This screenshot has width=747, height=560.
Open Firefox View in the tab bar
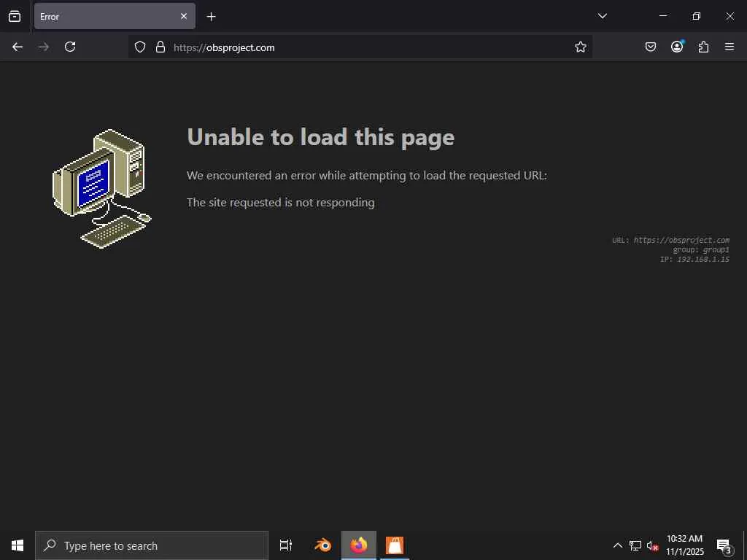[15, 16]
